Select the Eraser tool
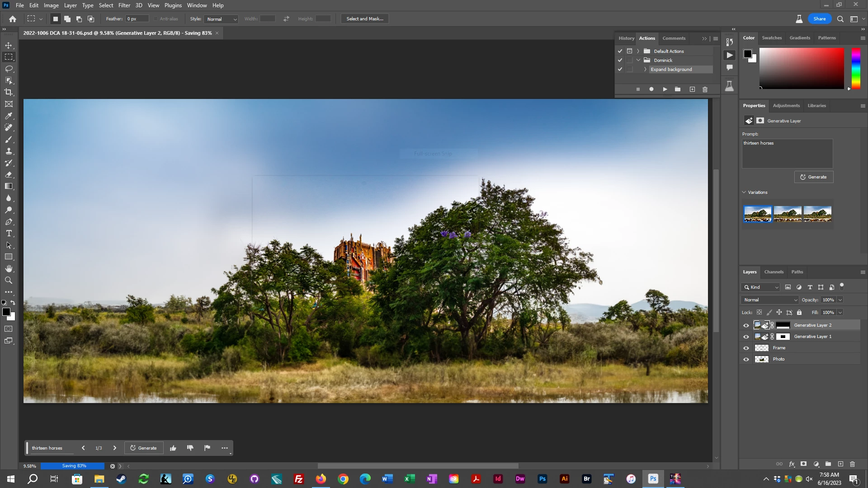The height and width of the screenshot is (488, 868). coord(9,175)
